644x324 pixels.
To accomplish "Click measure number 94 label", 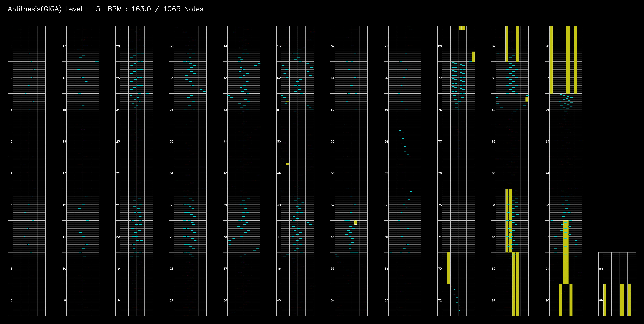I will (x=547, y=173).
